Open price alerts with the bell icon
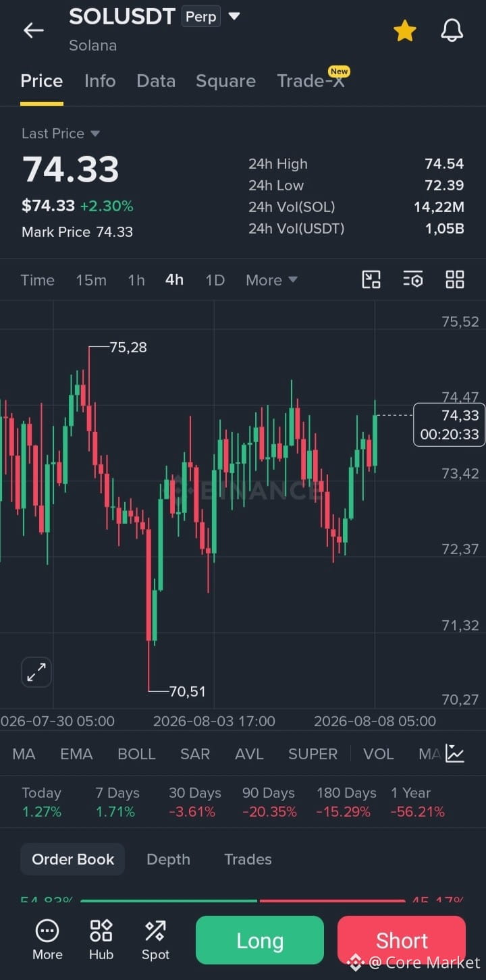The width and height of the screenshot is (486, 980). point(452,30)
